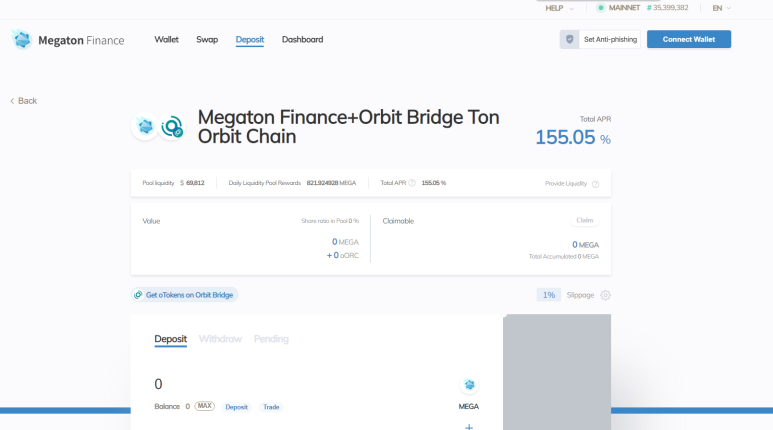Viewport: 773px width, 430px height.
Task: Click the Provide Liquidity label
Action: (x=566, y=183)
